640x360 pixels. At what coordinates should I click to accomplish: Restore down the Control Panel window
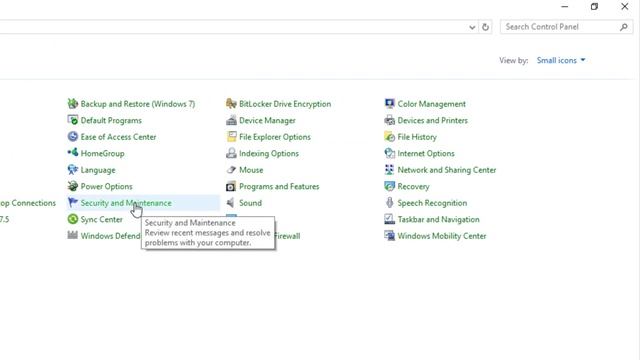[594, 7]
